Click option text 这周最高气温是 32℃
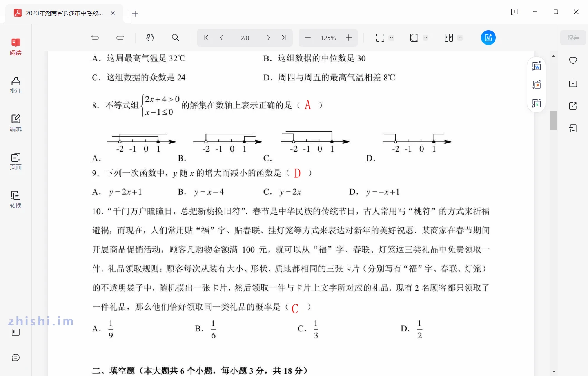Screen dimensions: 588x376 tap(146, 58)
